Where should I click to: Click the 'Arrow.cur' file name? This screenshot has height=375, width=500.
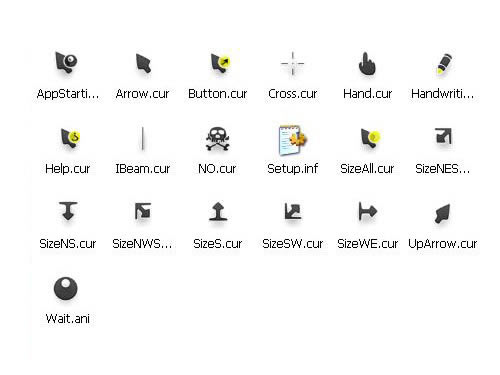coord(142,94)
